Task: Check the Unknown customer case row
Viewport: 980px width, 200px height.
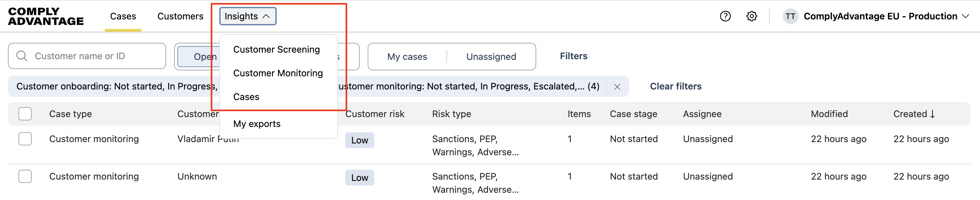Action: click(25, 176)
